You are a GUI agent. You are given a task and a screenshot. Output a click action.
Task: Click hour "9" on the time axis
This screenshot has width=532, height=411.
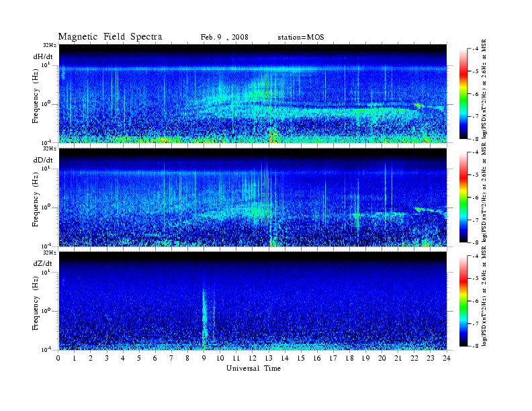coord(204,358)
